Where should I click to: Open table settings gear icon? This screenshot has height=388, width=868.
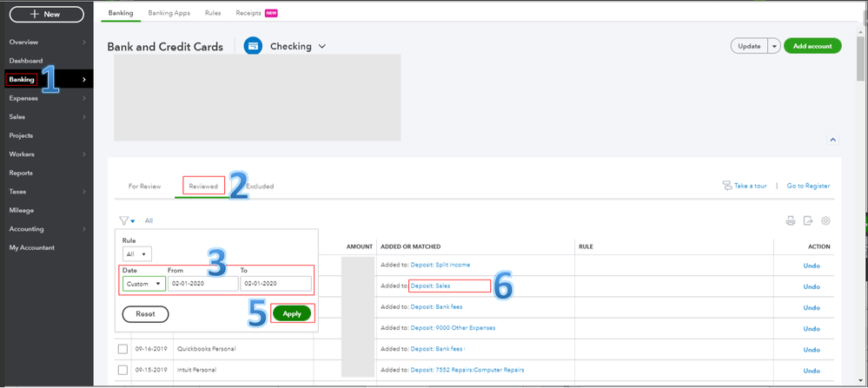[825, 220]
